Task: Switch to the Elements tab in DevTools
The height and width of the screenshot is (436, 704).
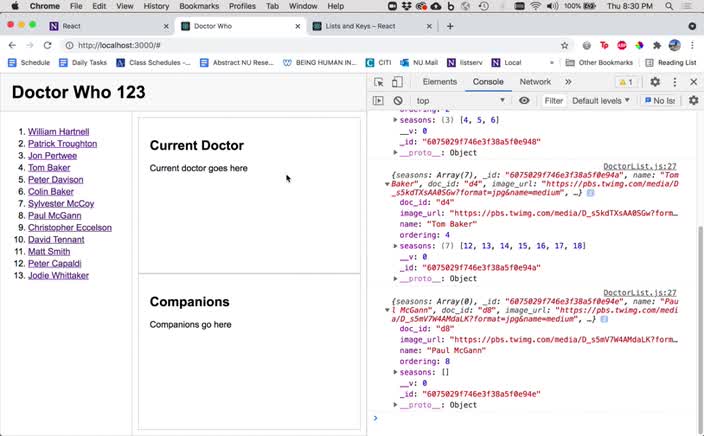Action: point(439,82)
